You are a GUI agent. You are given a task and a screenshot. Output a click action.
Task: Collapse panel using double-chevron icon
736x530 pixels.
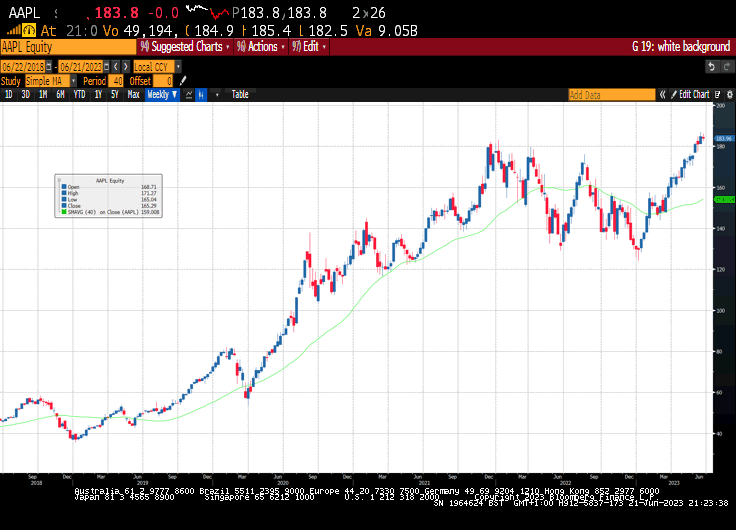click(662, 94)
